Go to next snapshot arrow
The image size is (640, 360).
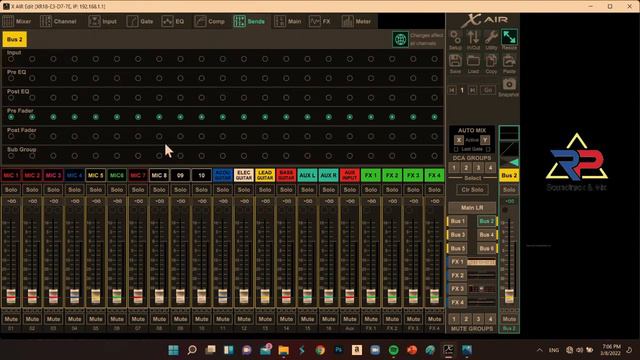tap(472, 90)
